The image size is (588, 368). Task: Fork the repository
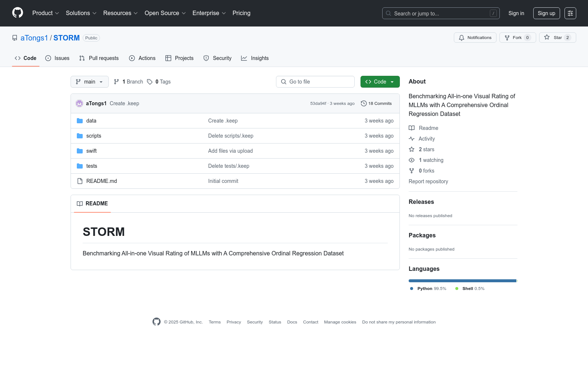pos(518,38)
